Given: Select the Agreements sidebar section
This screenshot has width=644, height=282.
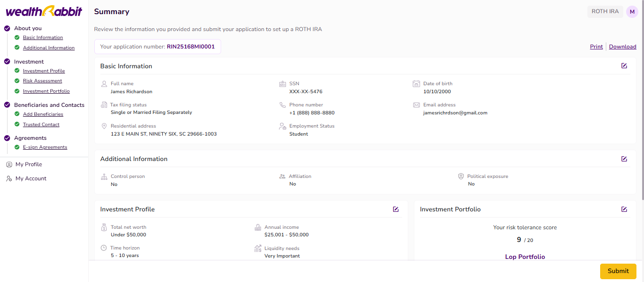Looking at the screenshot, I should point(30,138).
